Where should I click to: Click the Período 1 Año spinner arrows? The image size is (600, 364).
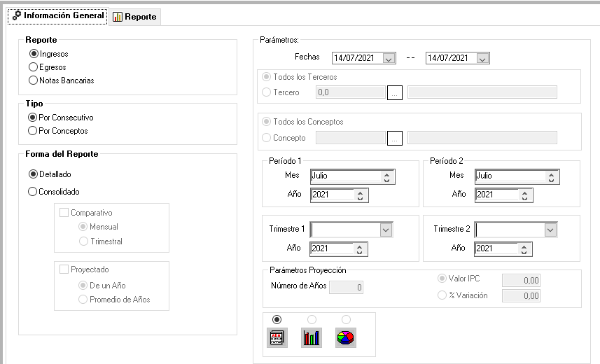(360, 195)
